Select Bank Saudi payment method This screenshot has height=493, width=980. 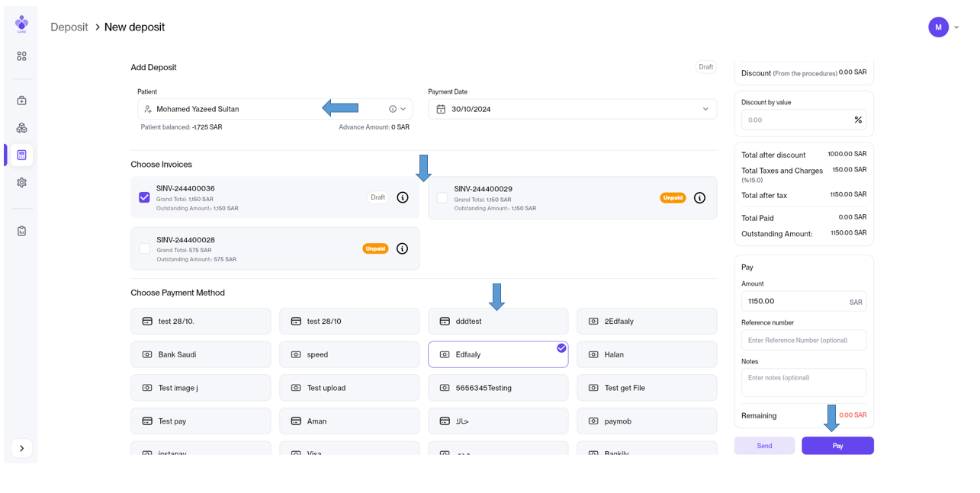[201, 354]
